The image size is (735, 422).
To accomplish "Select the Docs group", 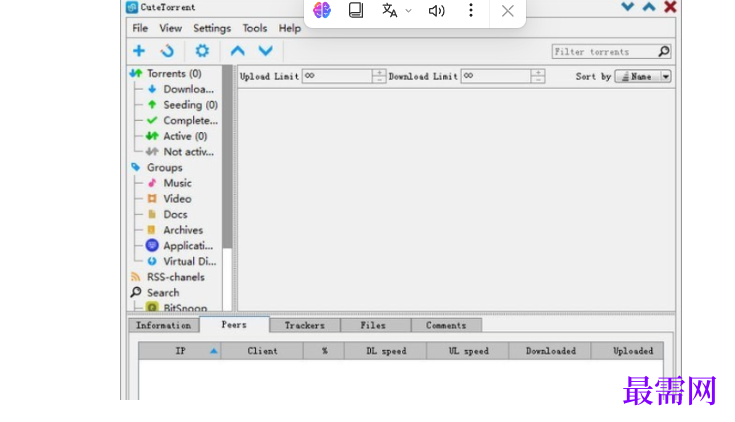I will [x=175, y=214].
